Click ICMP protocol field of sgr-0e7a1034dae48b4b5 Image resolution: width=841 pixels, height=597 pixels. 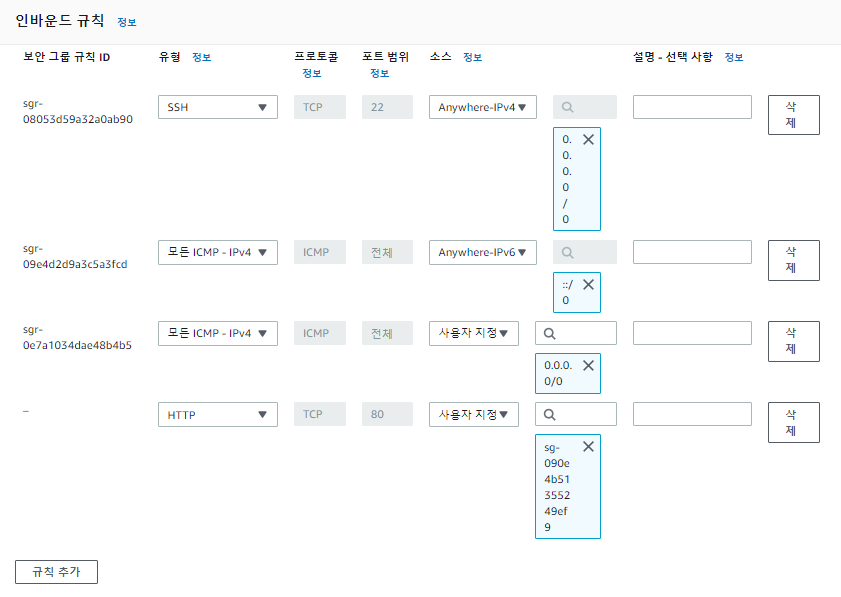pos(320,333)
